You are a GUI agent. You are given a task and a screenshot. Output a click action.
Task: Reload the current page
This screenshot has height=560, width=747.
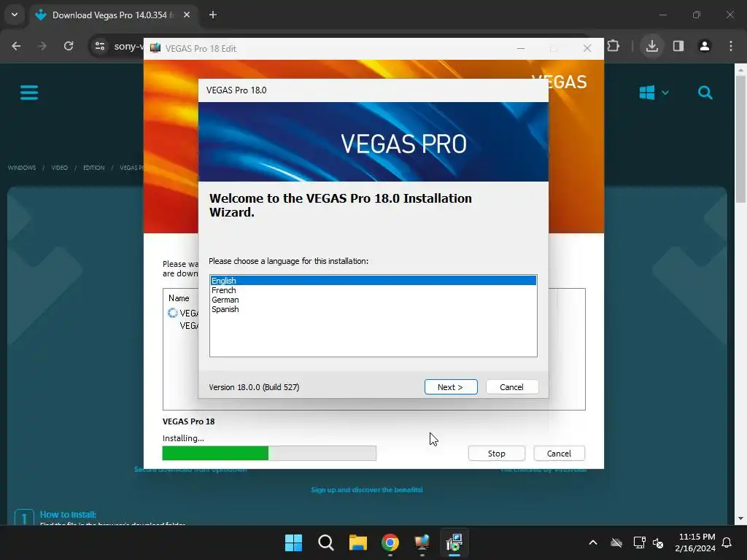point(69,46)
